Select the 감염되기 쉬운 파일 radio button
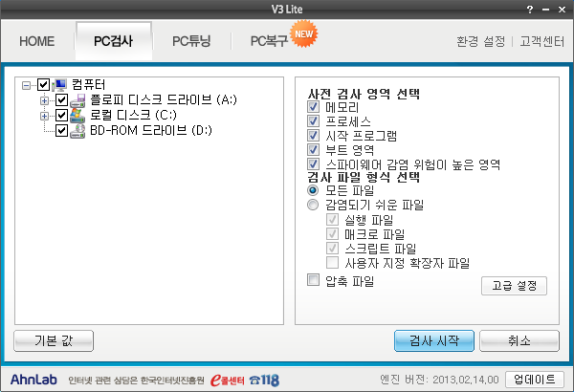 pyautogui.click(x=313, y=205)
